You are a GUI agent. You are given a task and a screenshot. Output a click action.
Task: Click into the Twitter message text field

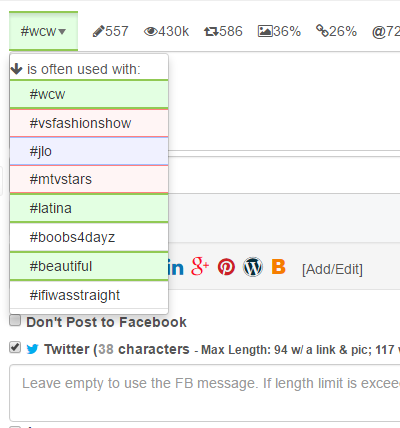(205, 393)
